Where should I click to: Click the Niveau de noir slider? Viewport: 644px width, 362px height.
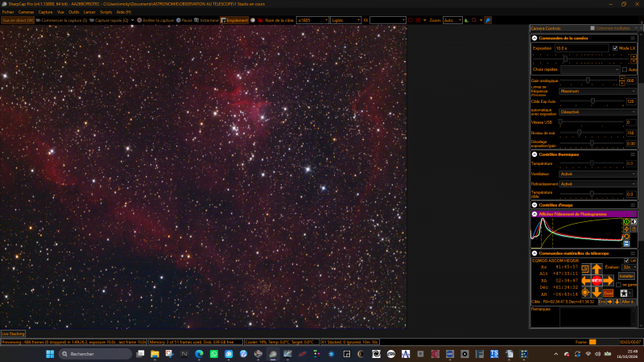click(x=592, y=133)
